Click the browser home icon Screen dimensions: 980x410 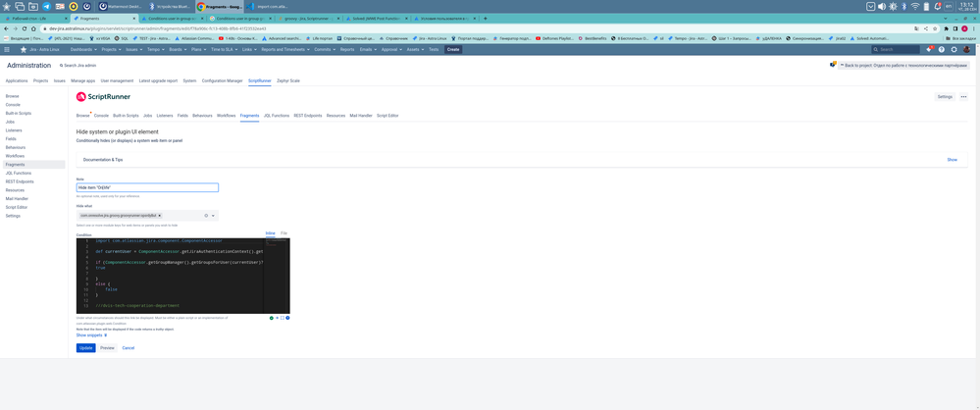[x=33, y=28]
